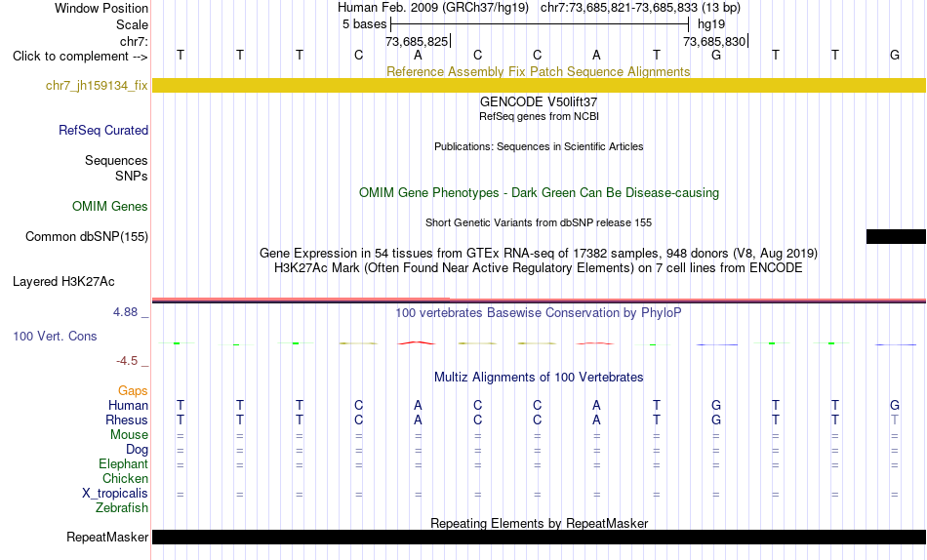
Task: Open the OMIM Gene Phenotypes track title
Action: point(539,193)
